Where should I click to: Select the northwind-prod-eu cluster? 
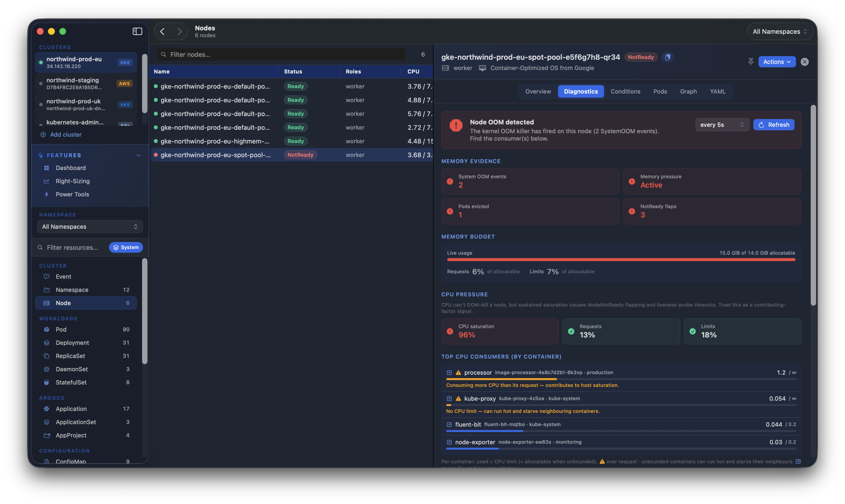(x=86, y=63)
